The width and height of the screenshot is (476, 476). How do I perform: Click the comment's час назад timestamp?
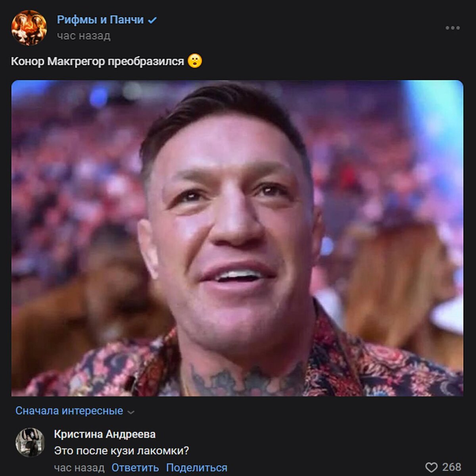click(x=79, y=468)
